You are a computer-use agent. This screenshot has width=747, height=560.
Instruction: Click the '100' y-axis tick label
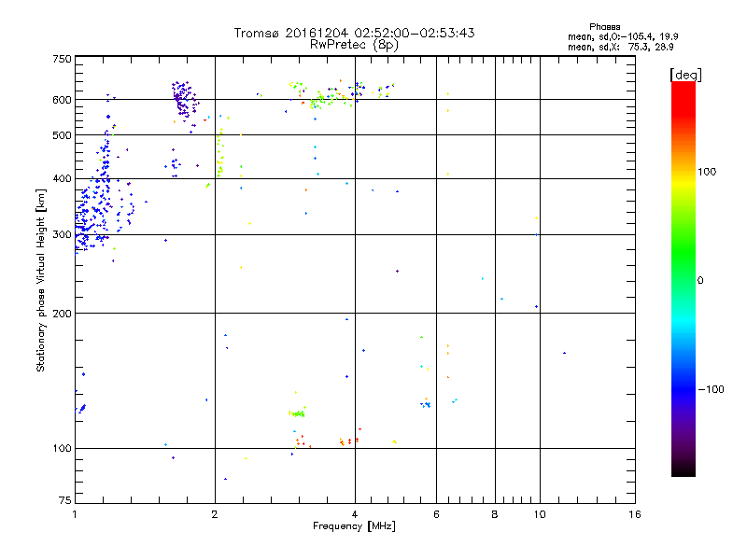[62, 448]
